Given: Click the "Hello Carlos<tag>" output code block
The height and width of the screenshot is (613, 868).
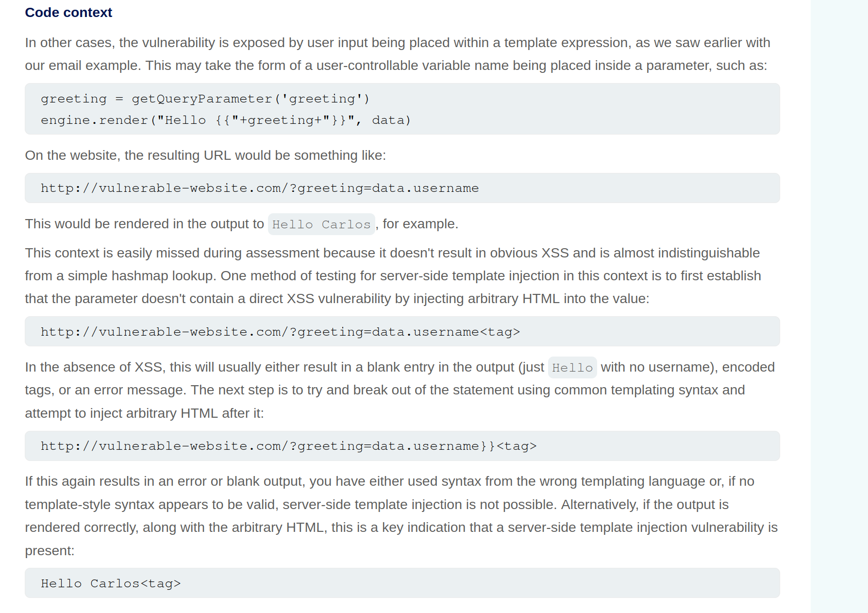Looking at the screenshot, I should 111,584.
